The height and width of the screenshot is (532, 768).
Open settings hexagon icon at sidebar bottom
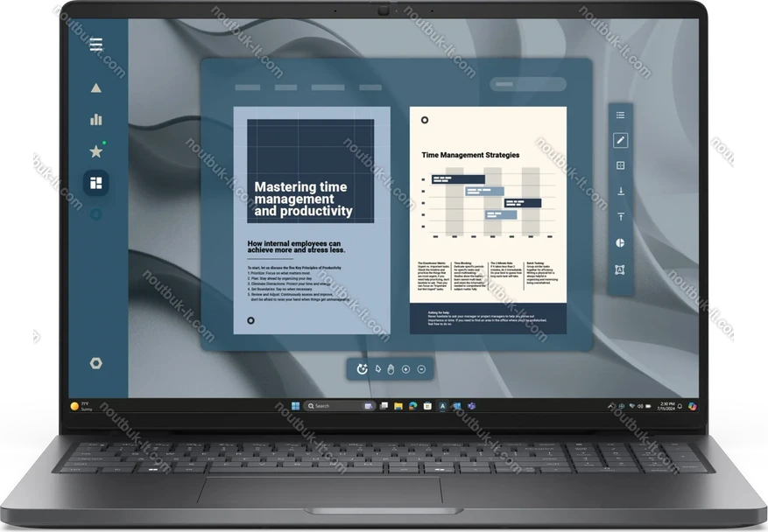click(96, 362)
